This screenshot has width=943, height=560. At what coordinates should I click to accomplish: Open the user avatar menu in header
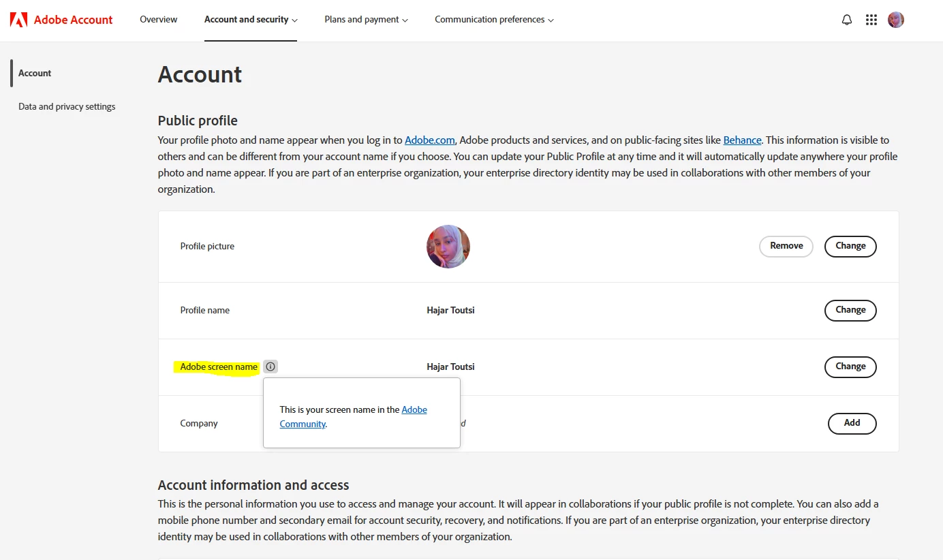[896, 20]
